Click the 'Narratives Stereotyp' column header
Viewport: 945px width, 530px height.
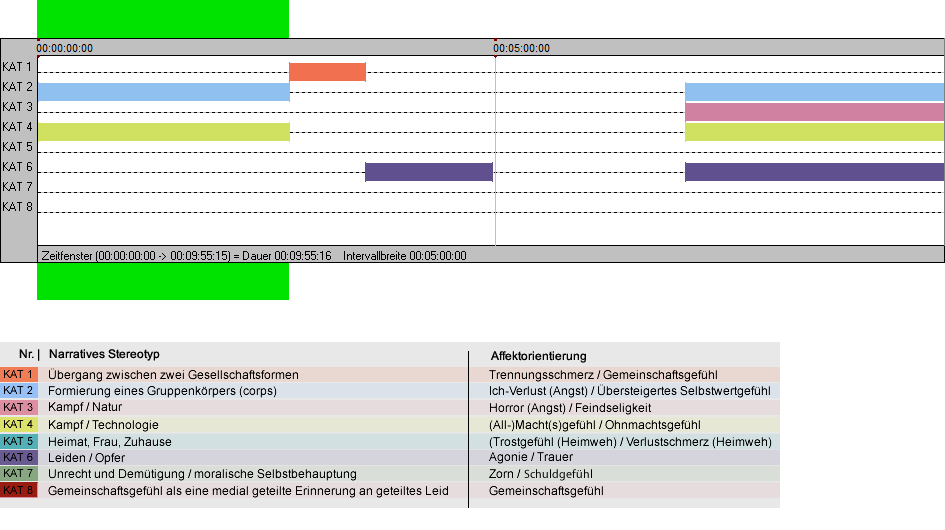click(x=104, y=354)
